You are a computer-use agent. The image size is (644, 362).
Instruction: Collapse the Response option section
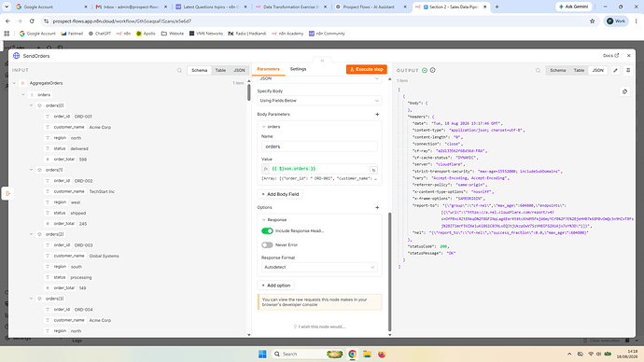click(x=264, y=219)
